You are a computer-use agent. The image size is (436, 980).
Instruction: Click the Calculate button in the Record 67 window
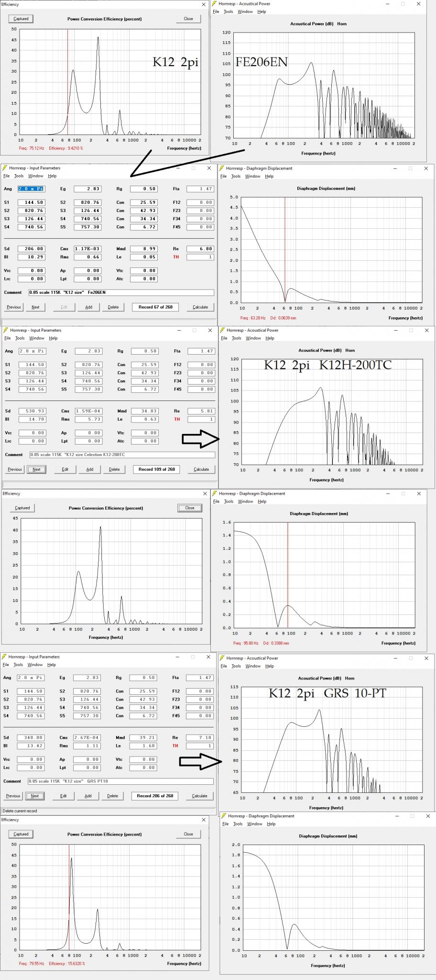[200, 307]
